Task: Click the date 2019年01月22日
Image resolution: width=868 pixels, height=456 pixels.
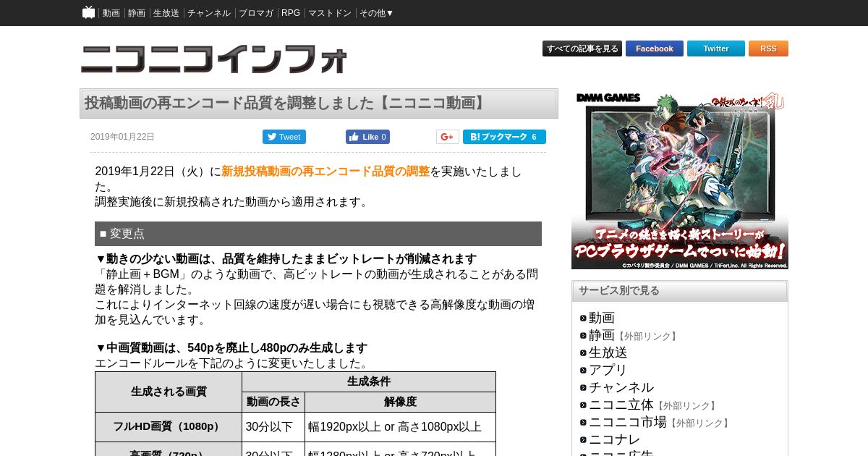Action: pyautogui.click(x=122, y=137)
